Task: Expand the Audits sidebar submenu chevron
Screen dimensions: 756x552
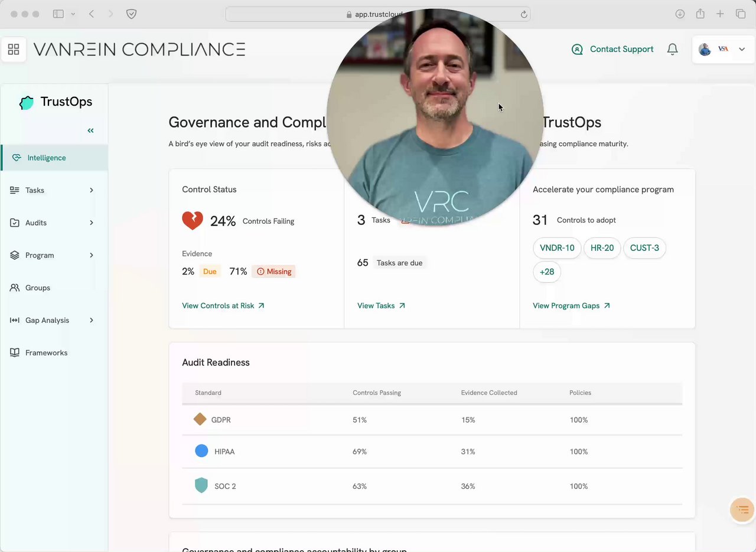Action: 92,223
